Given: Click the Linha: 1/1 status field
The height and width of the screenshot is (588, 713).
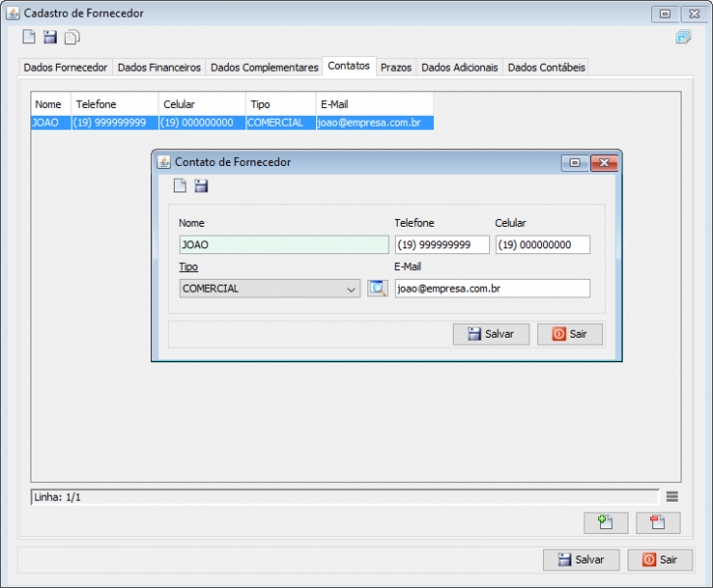Looking at the screenshot, I should 345,497.
